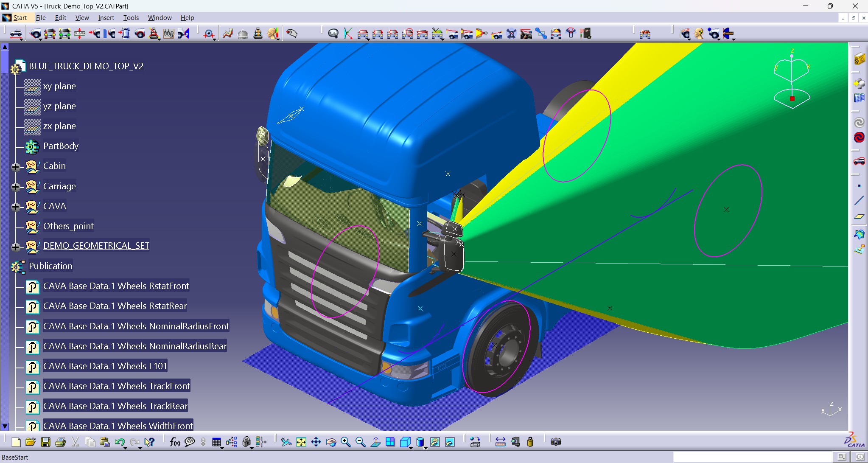Viewport: 868px width, 463px height.
Task: Click the Save icon in bottom toolbar
Action: click(45, 442)
